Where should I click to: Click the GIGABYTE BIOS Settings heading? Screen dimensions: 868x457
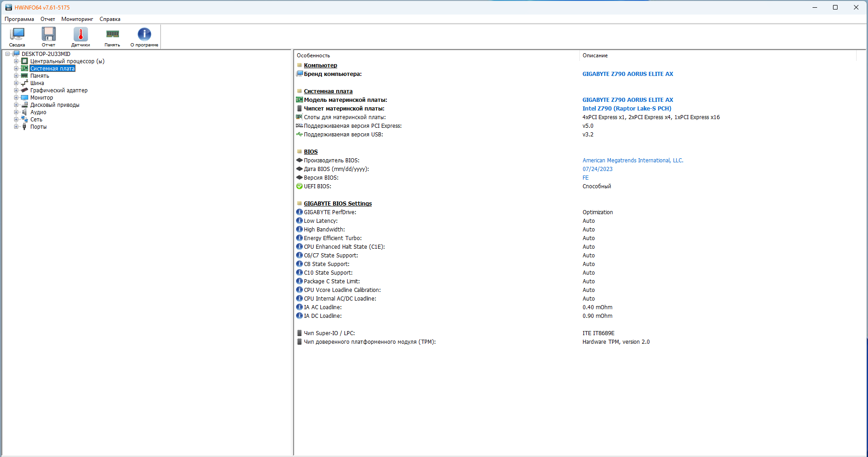[x=338, y=204]
